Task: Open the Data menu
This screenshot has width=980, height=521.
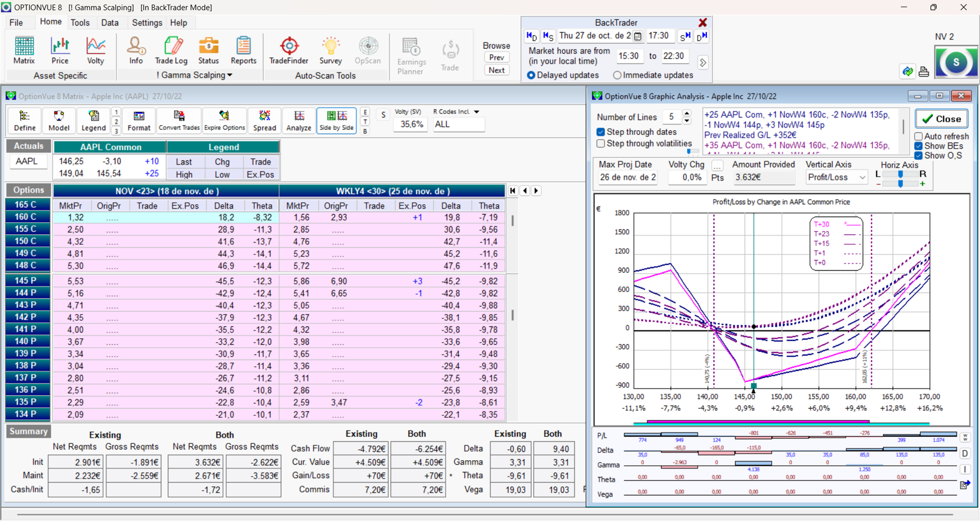Action: (x=110, y=23)
